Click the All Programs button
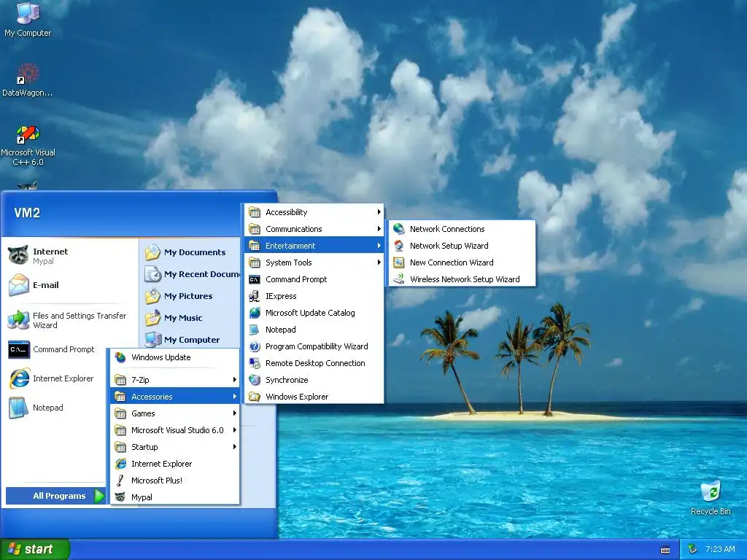The image size is (747, 560). pyautogui.click(x=56, y=496)
